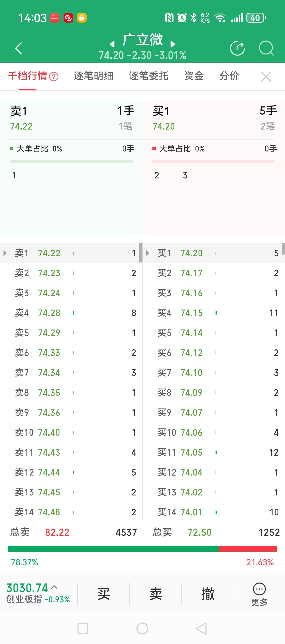The width and height of the screenshot is (285, 644).
Task: Tap the Android recent apps square
Action: [x=83, y=629]
